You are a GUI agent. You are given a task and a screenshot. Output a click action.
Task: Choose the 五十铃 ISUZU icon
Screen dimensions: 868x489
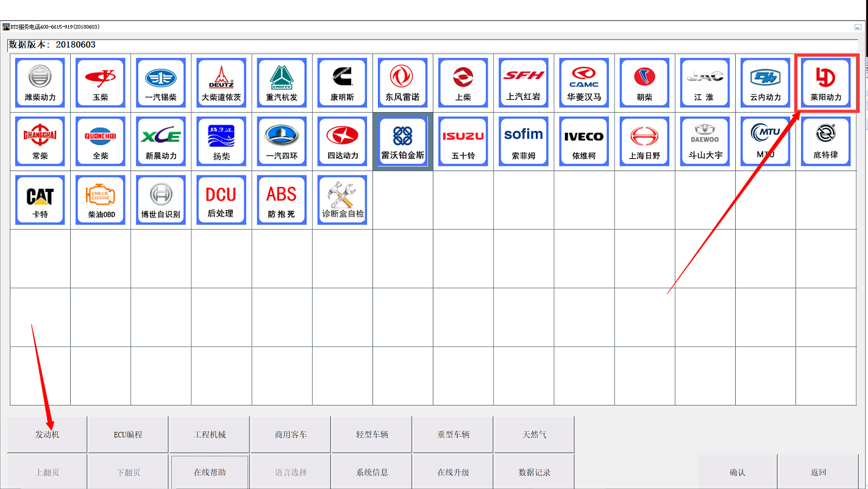[463, 141]
